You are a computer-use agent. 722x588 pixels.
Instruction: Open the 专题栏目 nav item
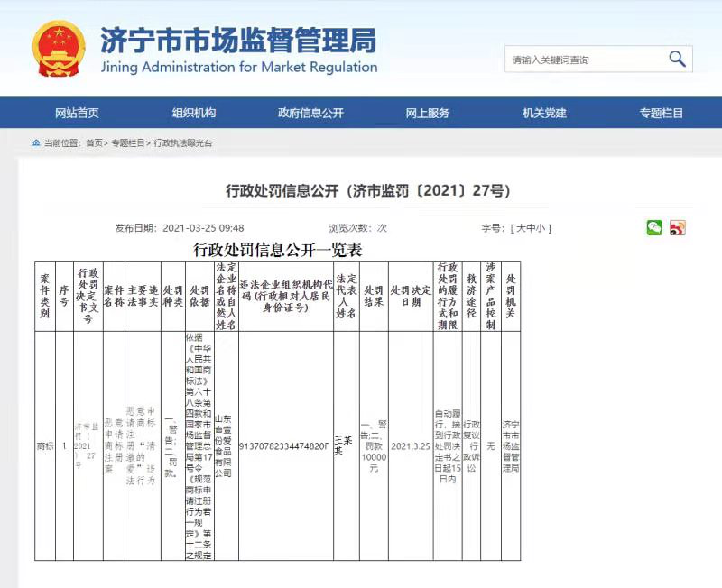point(662,113)
